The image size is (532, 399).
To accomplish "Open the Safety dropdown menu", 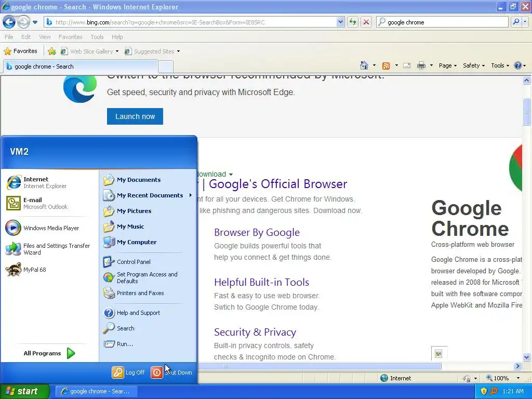I will pyautogui.click(x=474, y=65).
